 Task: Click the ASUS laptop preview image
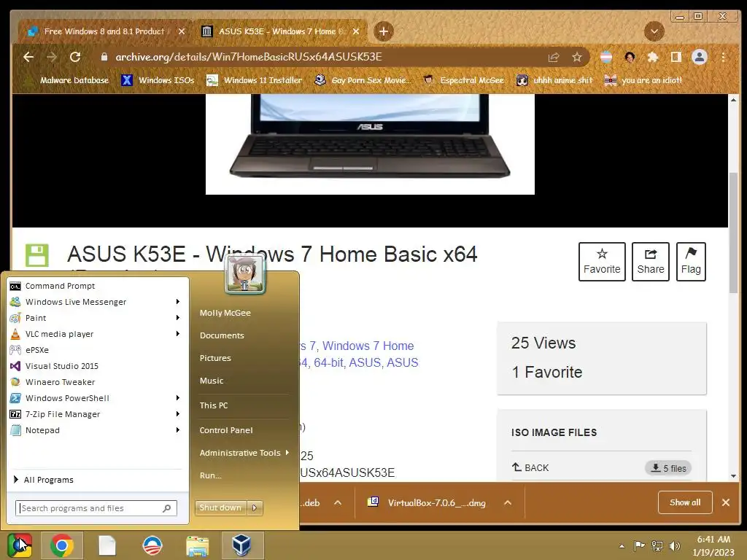click(x=370, y=144)
